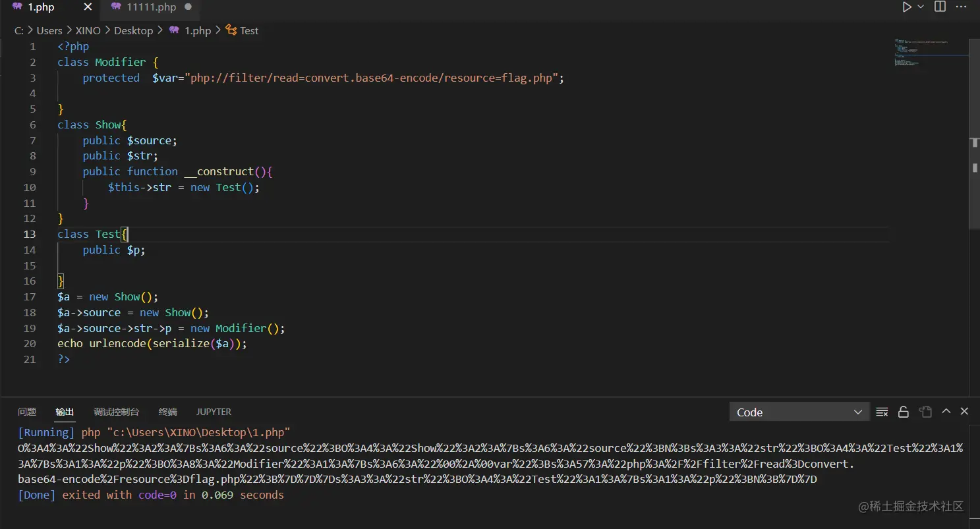Clear the Output panel contents
The image size is (980, 529).
pyautogui.click(x=882, y=412)
